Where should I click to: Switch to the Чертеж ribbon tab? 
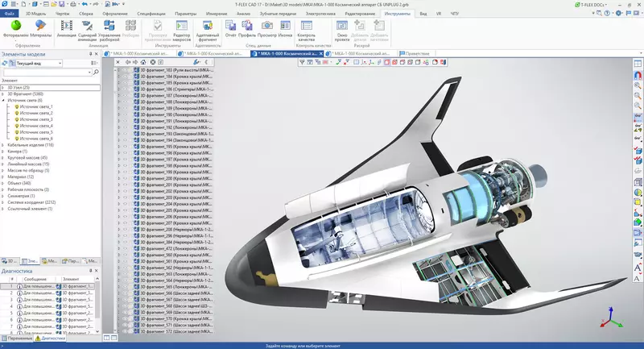point(64,14)
